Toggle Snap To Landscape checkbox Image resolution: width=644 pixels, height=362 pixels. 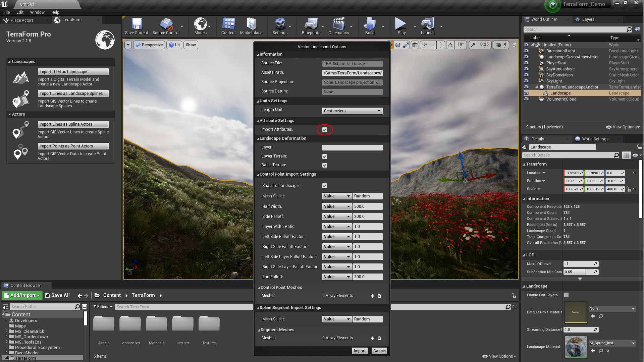click(x=325, y=186)
